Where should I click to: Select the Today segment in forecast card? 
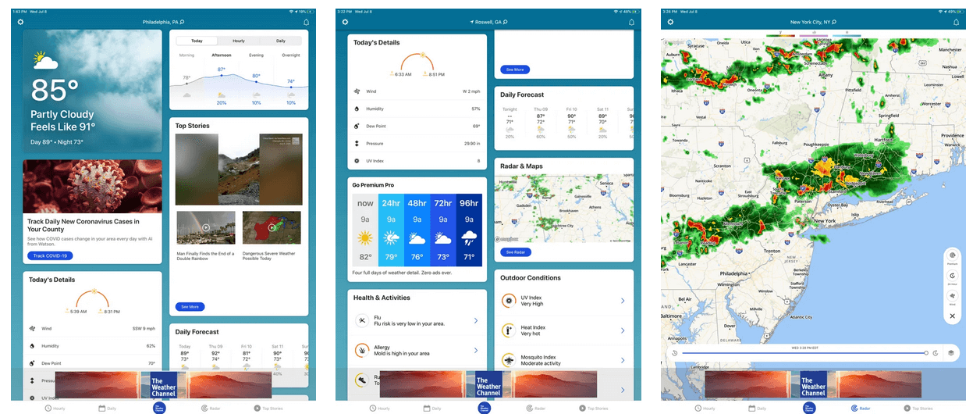point(197,41)
